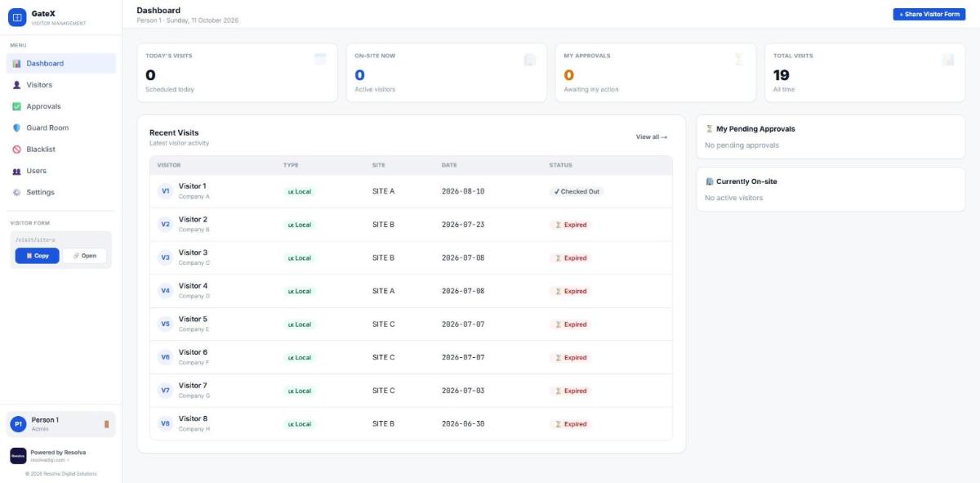Click the V6 avatar for Visitor 6

pos(165,357)
